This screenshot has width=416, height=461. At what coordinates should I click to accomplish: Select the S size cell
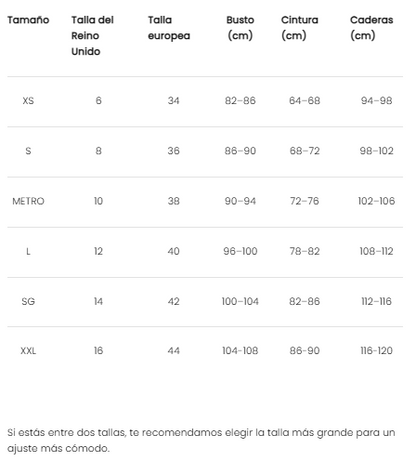point(28,151)
